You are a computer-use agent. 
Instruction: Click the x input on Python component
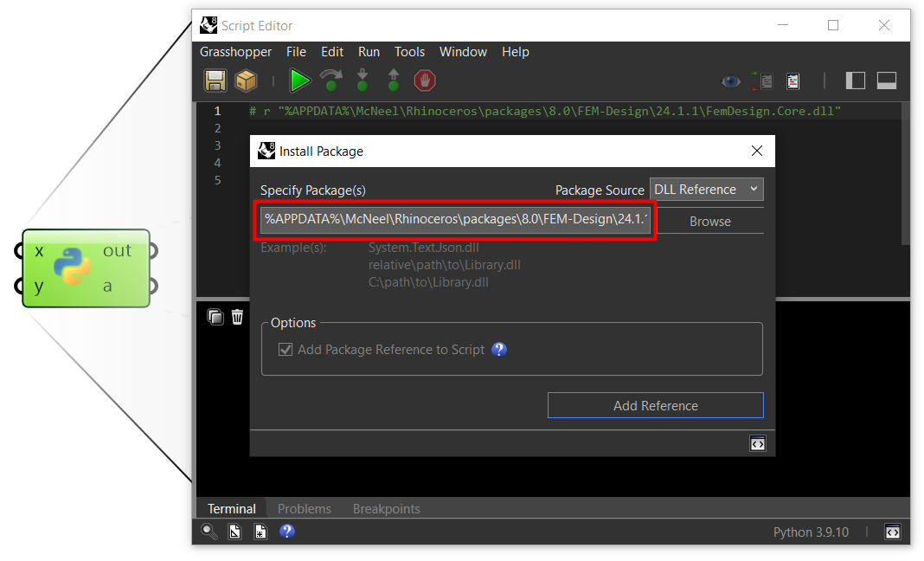pyautogui.click(x=40, y=251)
